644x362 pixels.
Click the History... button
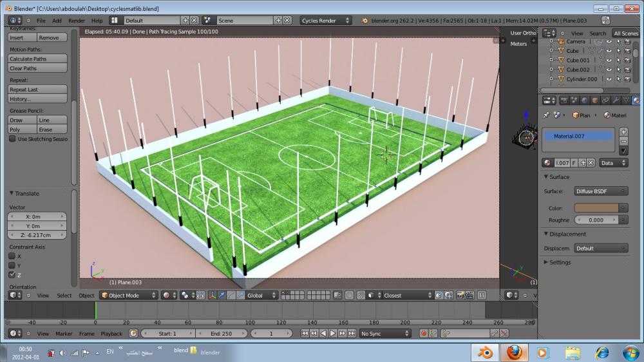tap(37, 99)
